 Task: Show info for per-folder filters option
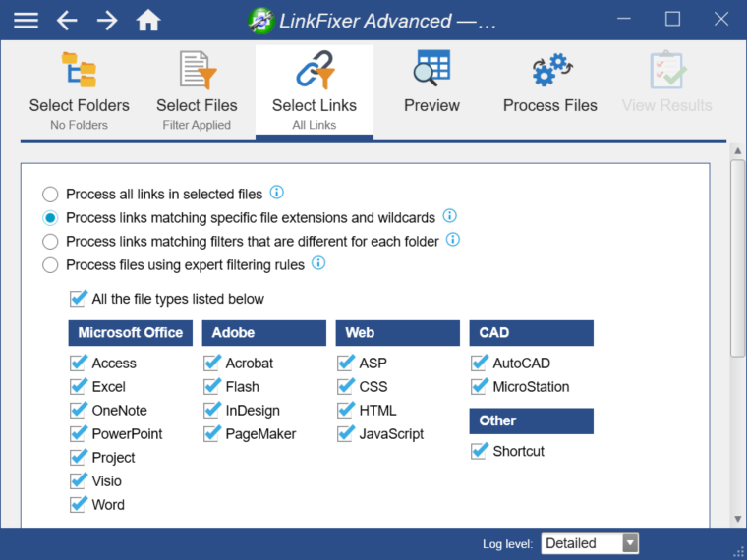453,240
